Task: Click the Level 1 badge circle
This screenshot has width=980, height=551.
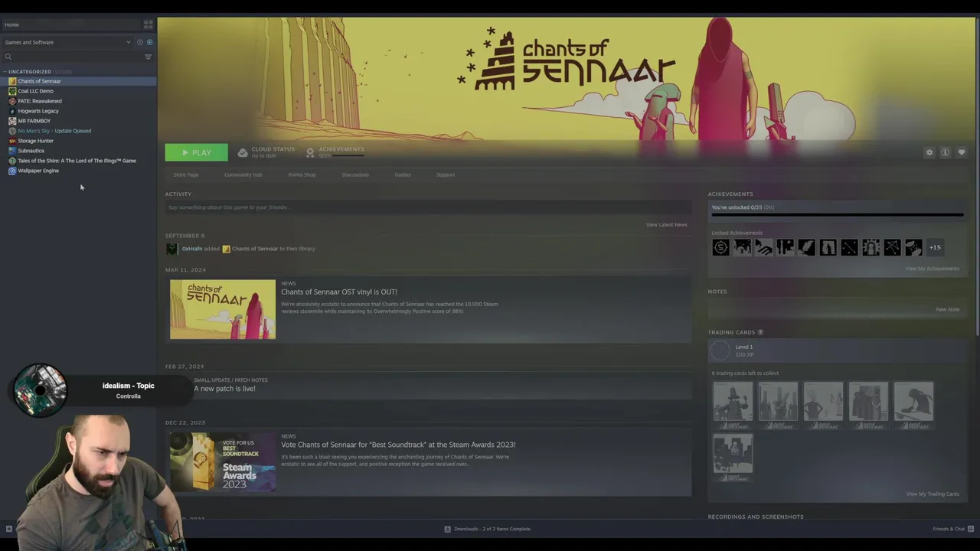Action: tap(720, 350)
